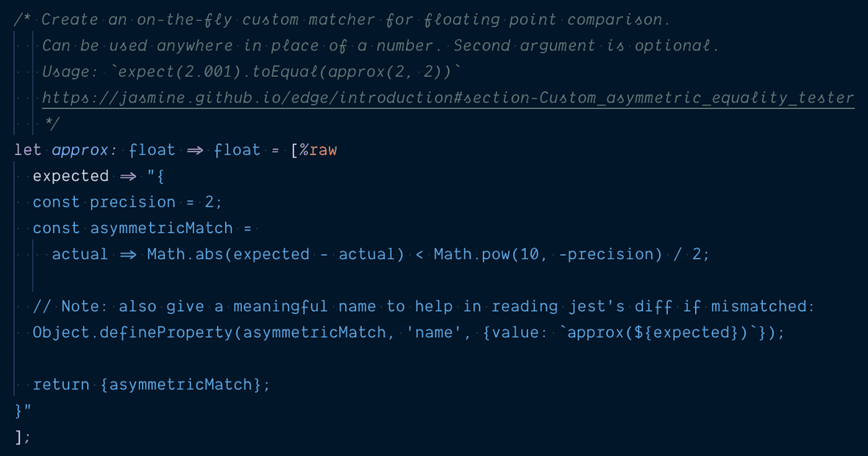Click "{asymmetricMatch}" in the return statement

click(x=185, y=385)
